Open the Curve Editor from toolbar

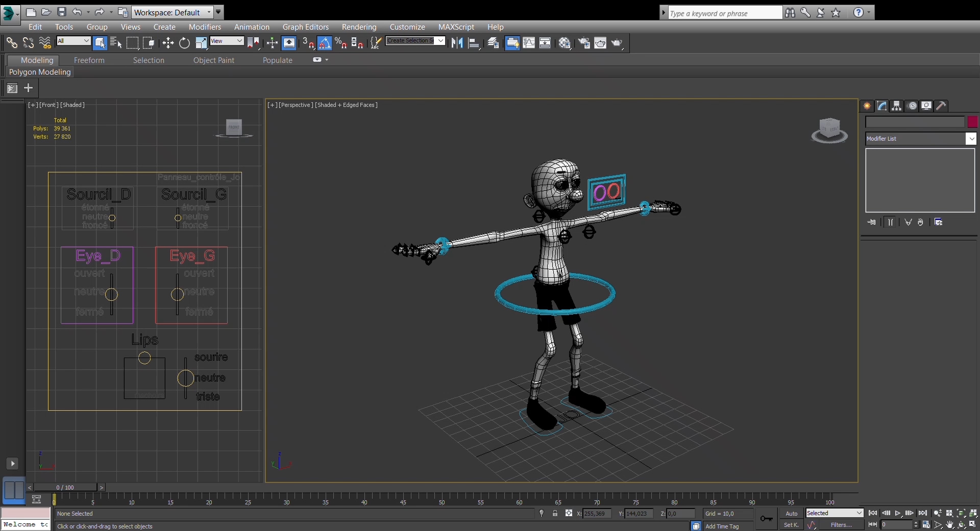tap(529, 43)
